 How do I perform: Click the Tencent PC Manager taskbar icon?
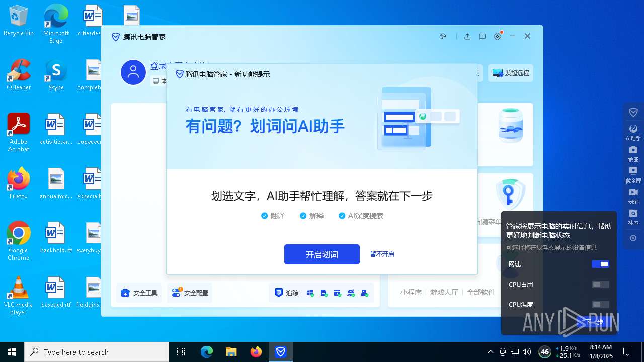pyautogui.click(x=281, y=352)
